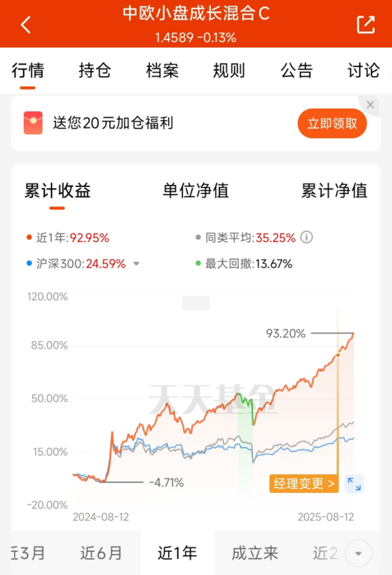
Task: Choose 成立来 time range
Action: point(255,553)
